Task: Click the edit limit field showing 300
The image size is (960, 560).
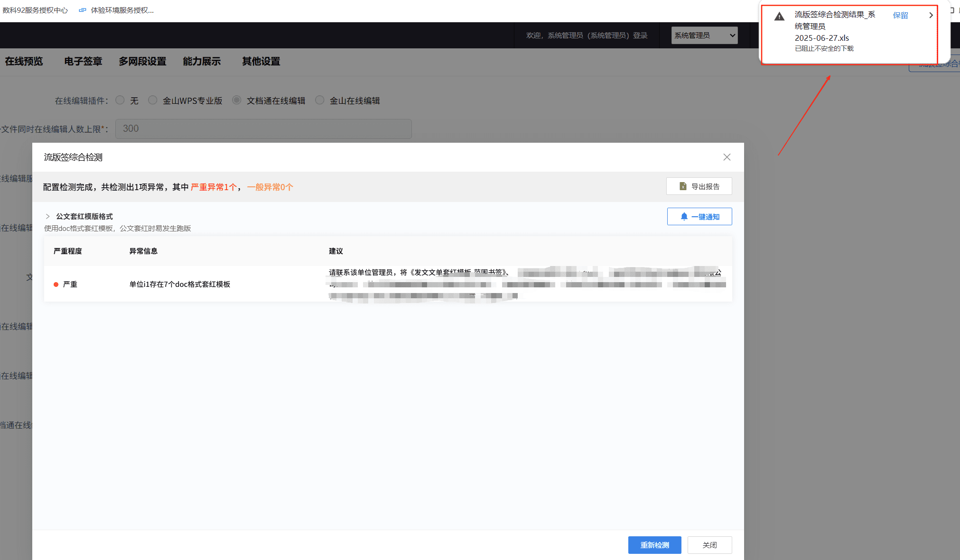Action: 263,129
